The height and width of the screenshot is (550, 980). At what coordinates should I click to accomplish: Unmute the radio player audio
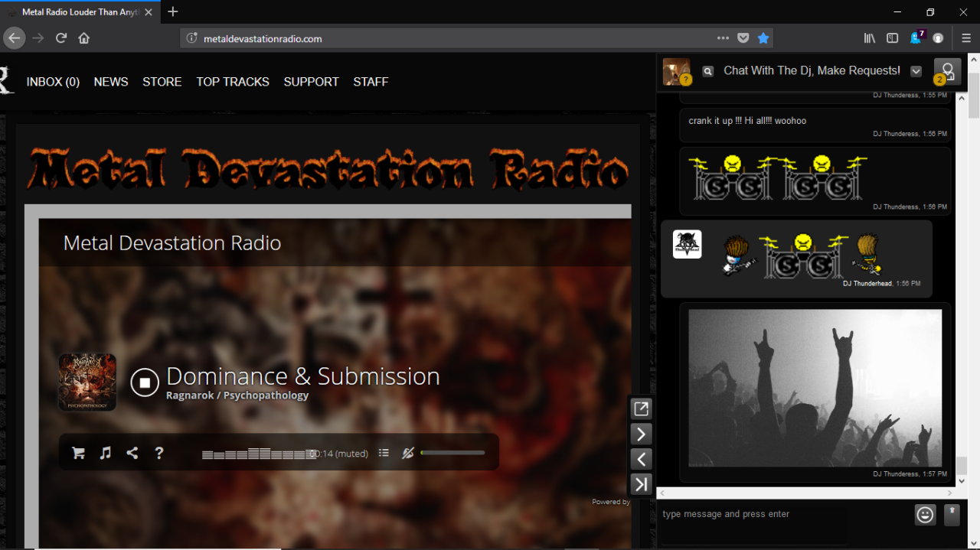(x=408, y=453)
